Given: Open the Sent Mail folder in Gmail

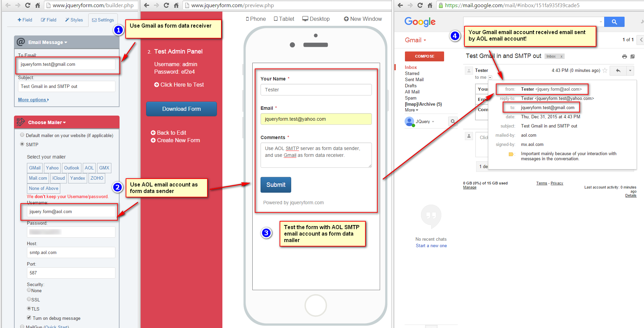Looking at the screenshot, I should pyautogui.click(x=414, y=80).
